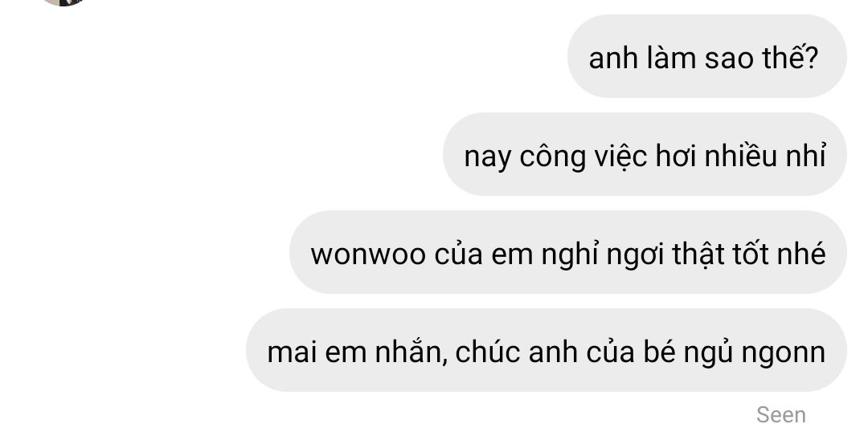Click the word 'wonwoo' in third message
The image size is (868, 436).
368,254
